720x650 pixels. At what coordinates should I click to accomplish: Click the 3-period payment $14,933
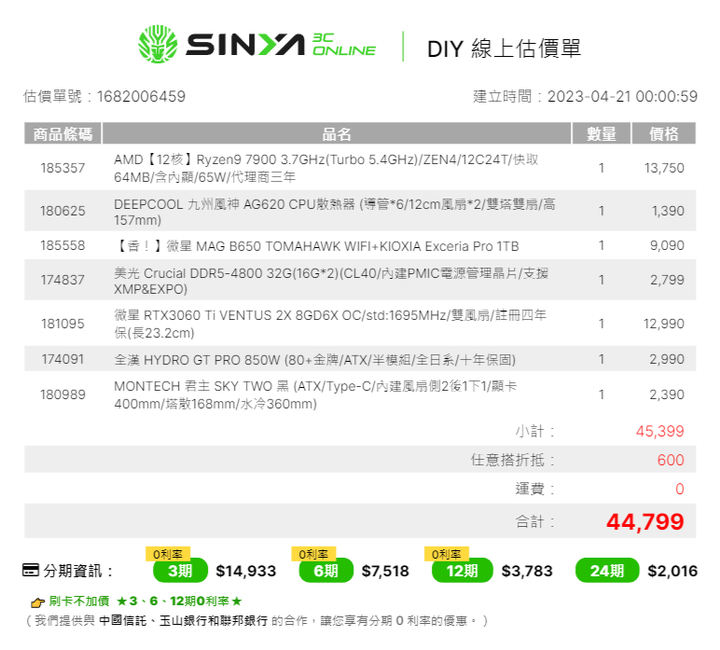coord(246,571)
